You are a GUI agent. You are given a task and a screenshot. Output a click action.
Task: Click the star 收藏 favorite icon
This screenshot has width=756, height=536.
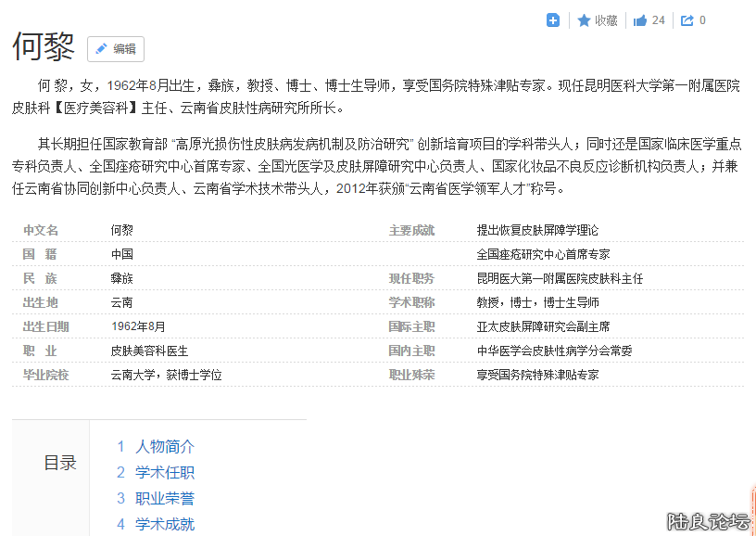coord(585,20)
